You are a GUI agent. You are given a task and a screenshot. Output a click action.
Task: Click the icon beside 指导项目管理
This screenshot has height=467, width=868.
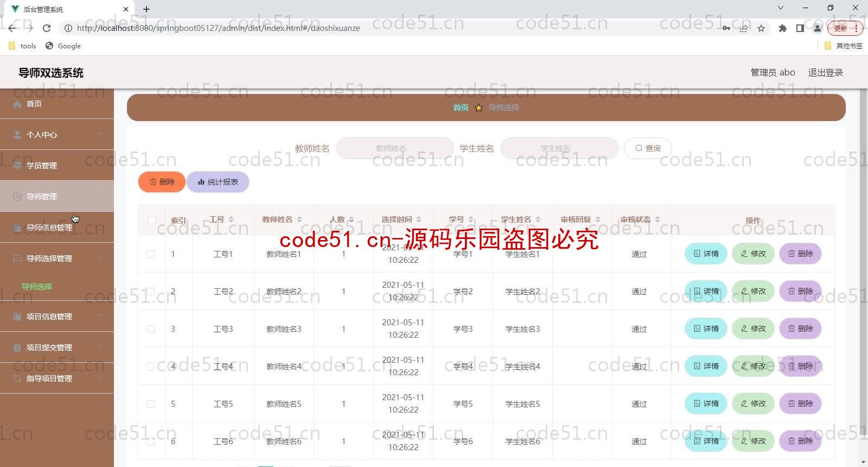click(x=17, y=378)
